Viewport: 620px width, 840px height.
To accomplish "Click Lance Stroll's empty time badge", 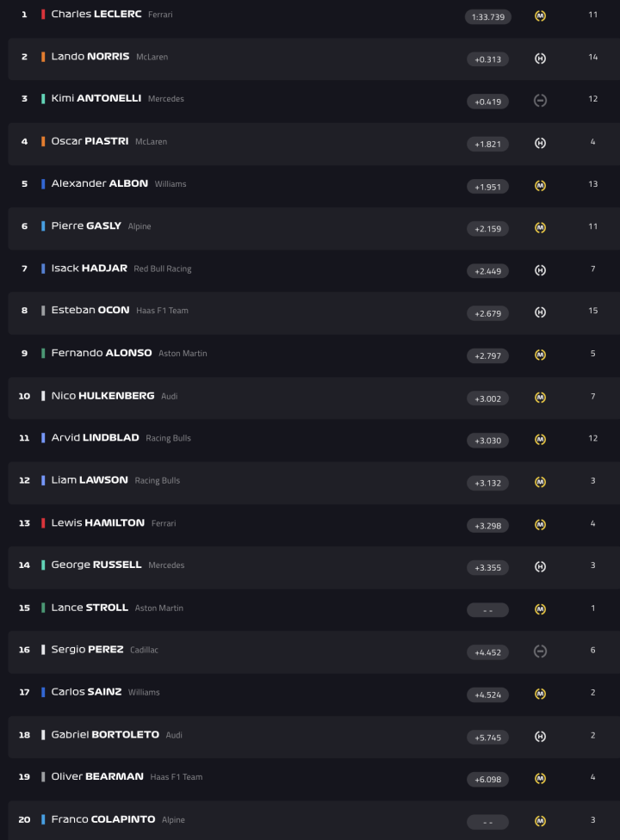I will tap(487, 610).
